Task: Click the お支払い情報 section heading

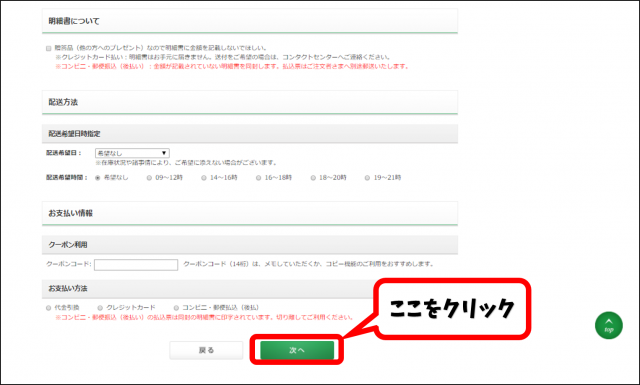Action: coord(71,213)
